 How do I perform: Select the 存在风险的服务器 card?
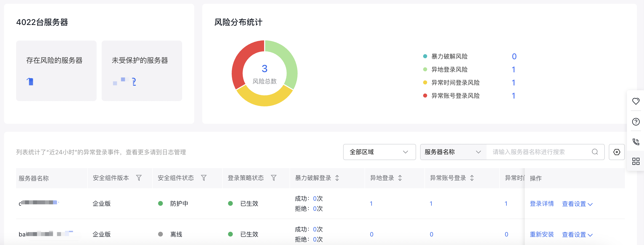tap(56, 71)
